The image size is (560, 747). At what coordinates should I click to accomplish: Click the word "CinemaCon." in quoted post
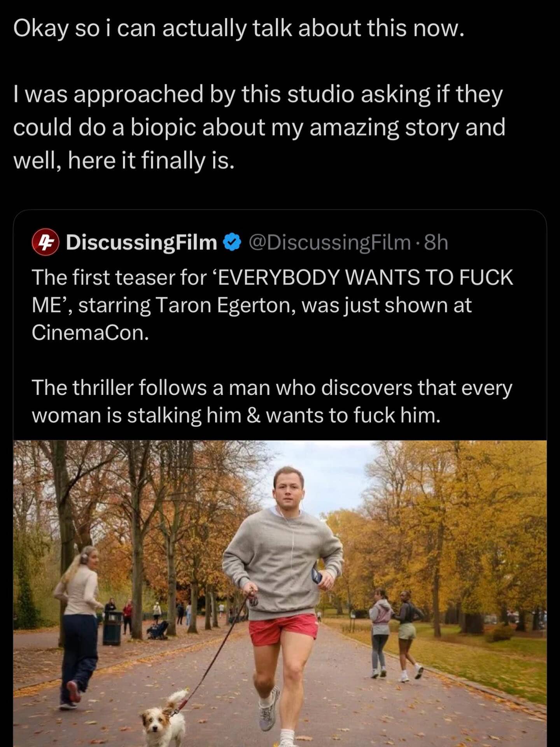[x=90, y=333]
